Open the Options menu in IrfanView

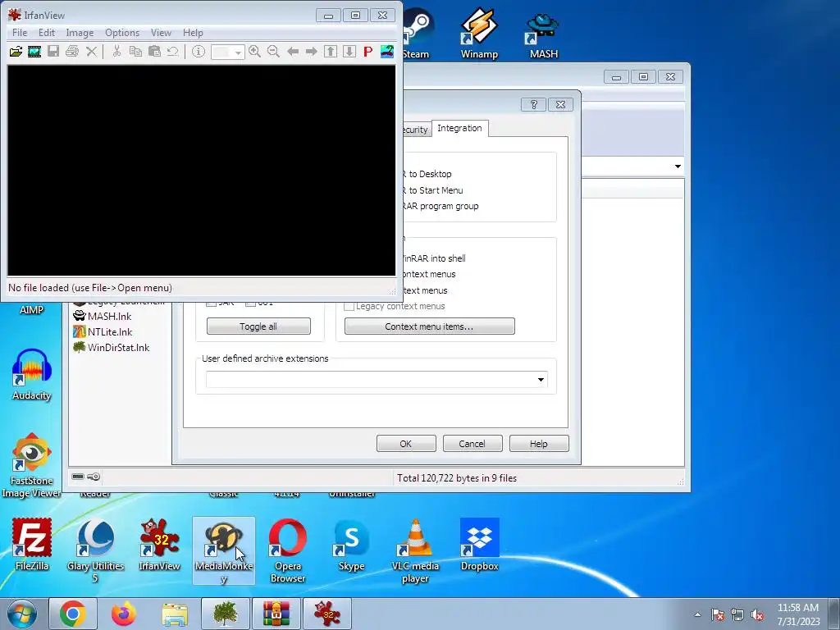coord(122,33)
